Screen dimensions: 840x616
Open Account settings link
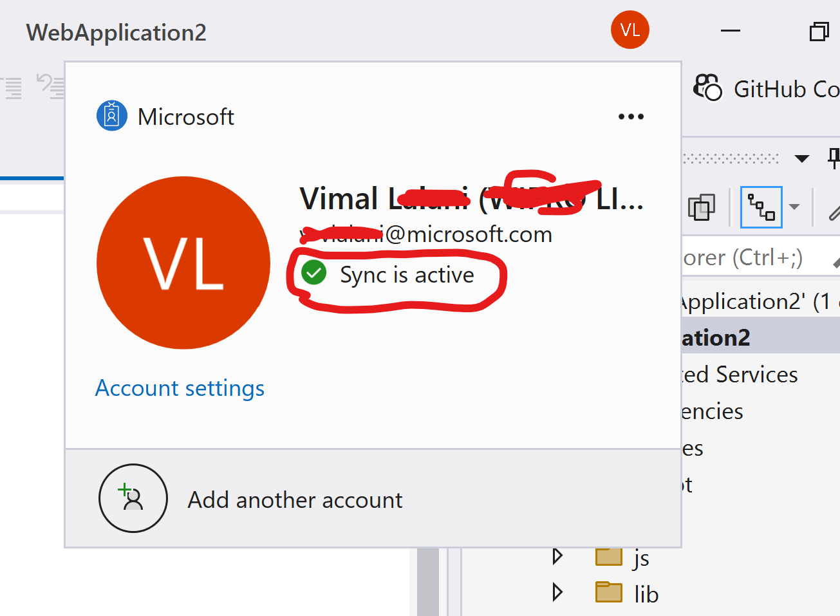tap(180, 388)
